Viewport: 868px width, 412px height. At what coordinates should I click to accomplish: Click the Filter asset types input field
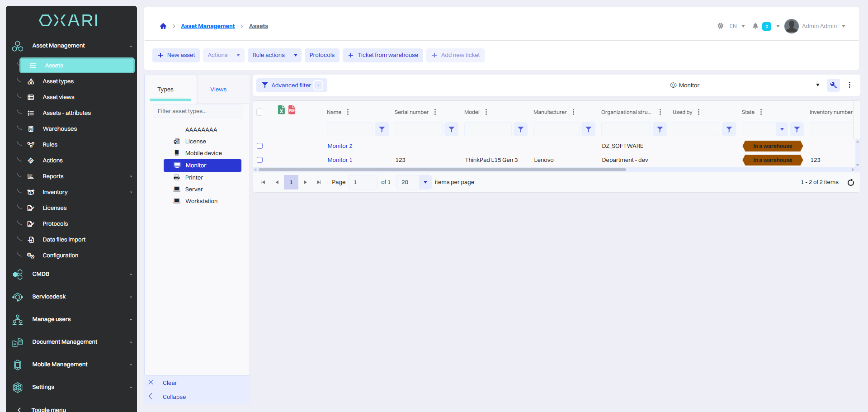tap(197, 111)
